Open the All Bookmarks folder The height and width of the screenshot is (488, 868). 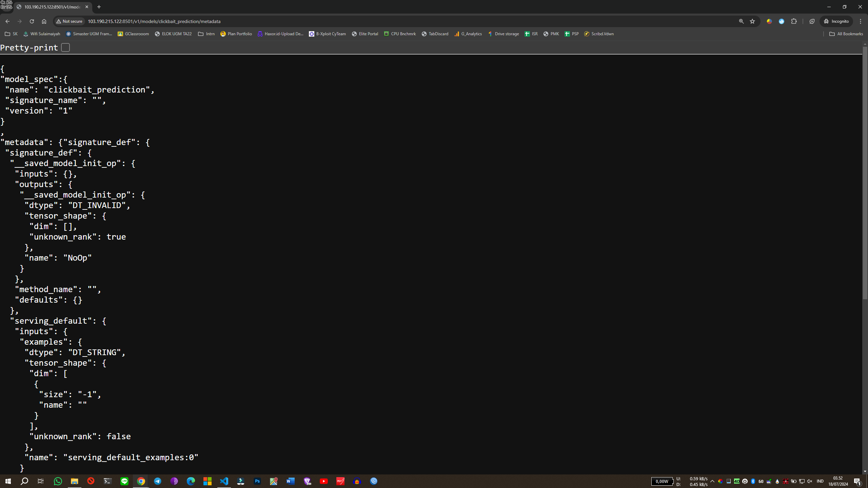846,34
